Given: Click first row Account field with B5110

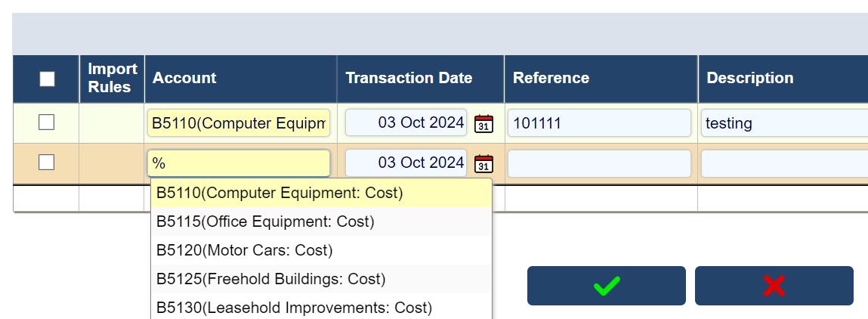Looking at the screenshot, I should (239, 123).
